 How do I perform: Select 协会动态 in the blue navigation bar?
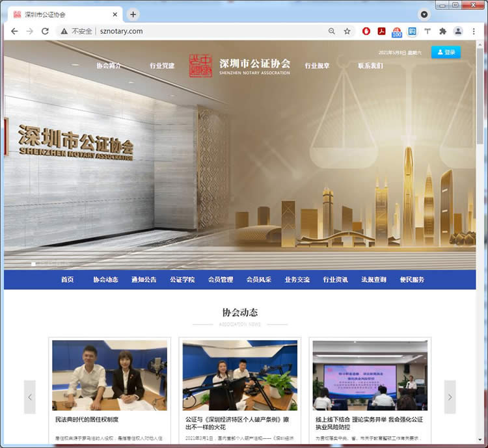[106, 280]
